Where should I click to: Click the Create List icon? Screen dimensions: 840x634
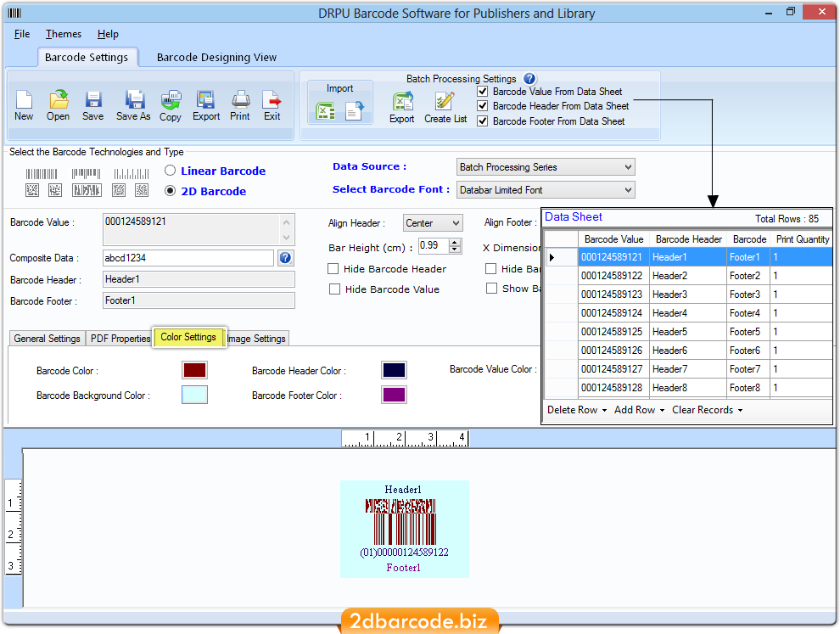(x=445, y=101)
